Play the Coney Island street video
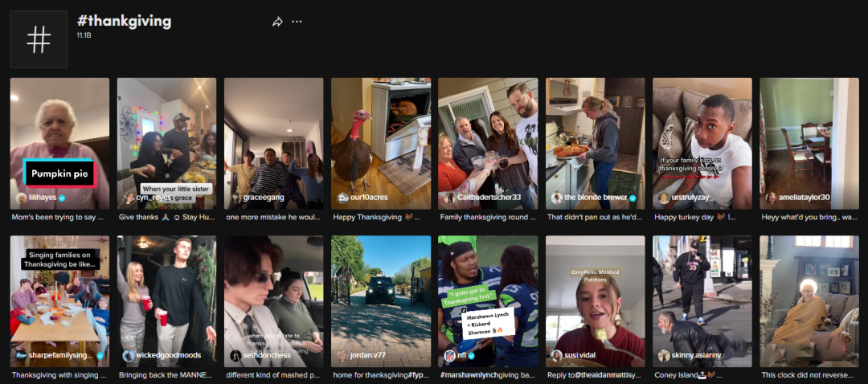Viewport: 868px width, 384px height. (x=702, y=301)
